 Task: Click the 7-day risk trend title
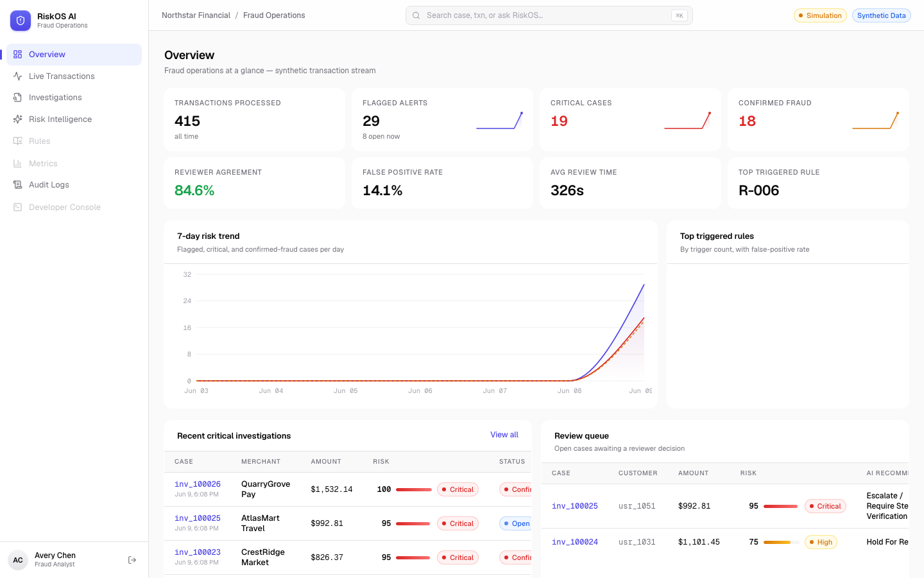209,236
